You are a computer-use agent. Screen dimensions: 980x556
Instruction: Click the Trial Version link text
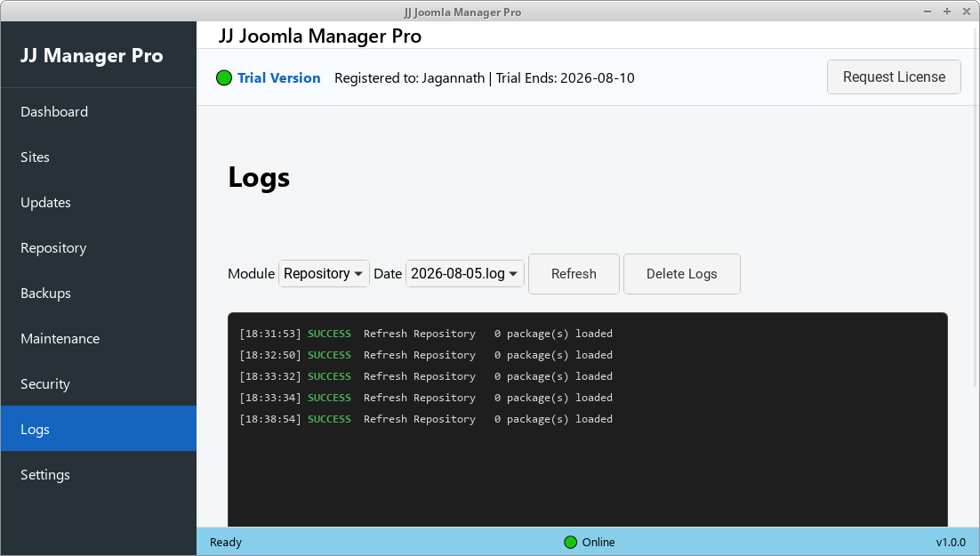278,78
